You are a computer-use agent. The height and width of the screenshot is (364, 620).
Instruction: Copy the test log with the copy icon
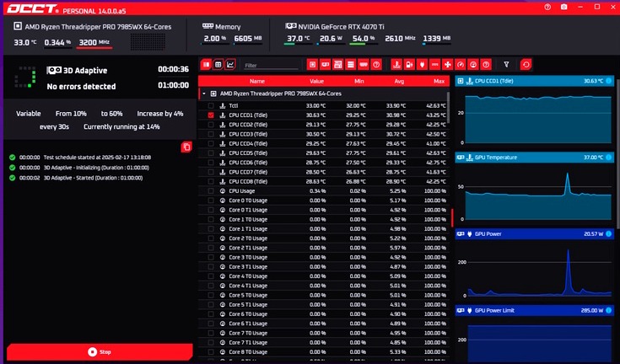coord(186,147)
